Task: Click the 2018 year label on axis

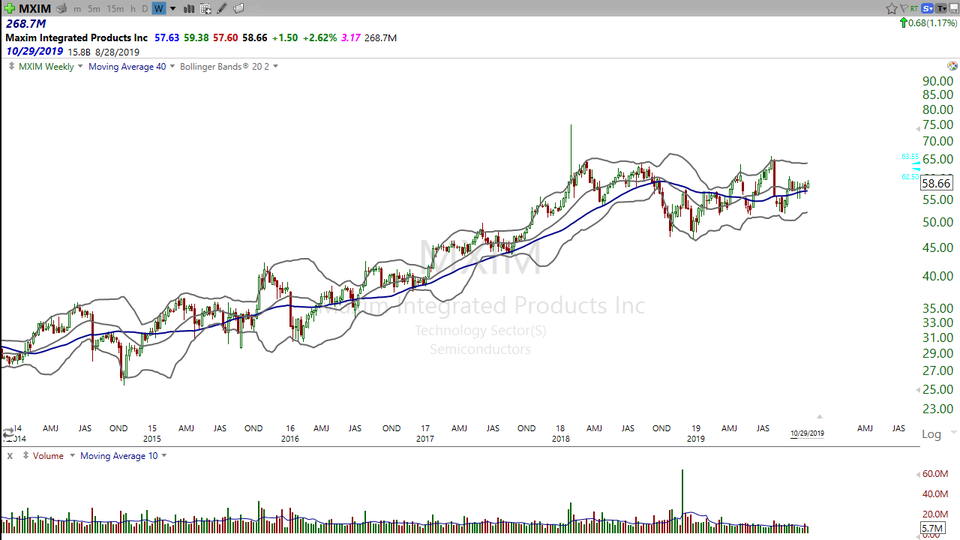Action: 561,439
